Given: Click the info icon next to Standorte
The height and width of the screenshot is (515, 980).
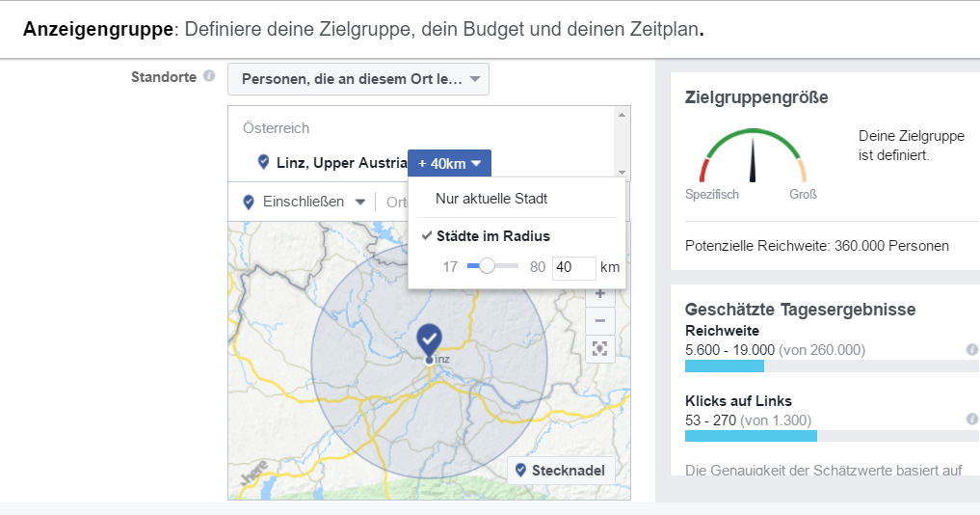Looking at the screenshot, I should pyautogui.click(x=209, y=77).
